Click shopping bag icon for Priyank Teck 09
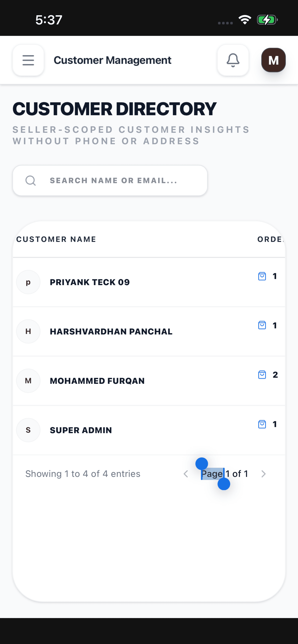 point(262,276)
